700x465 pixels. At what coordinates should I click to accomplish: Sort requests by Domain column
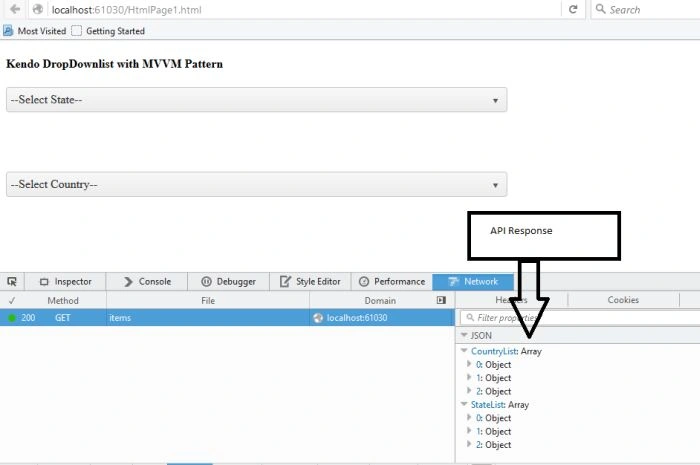click(380, 301)
